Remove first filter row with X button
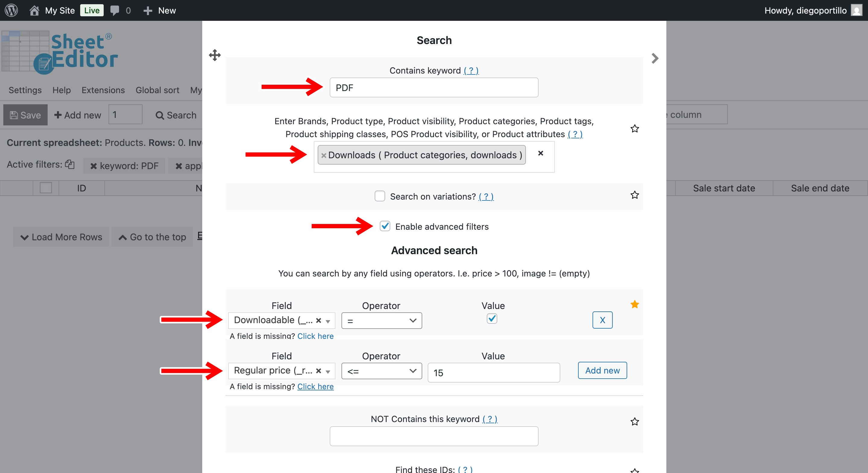 [x=602, y=320]
